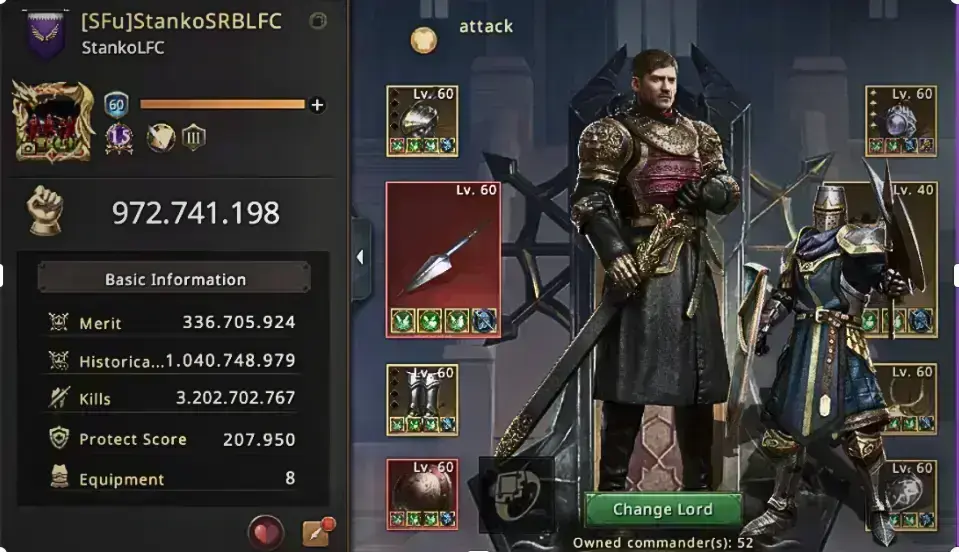
Task: Open the round shield equipment slot
Action: [x=422, y=494]
